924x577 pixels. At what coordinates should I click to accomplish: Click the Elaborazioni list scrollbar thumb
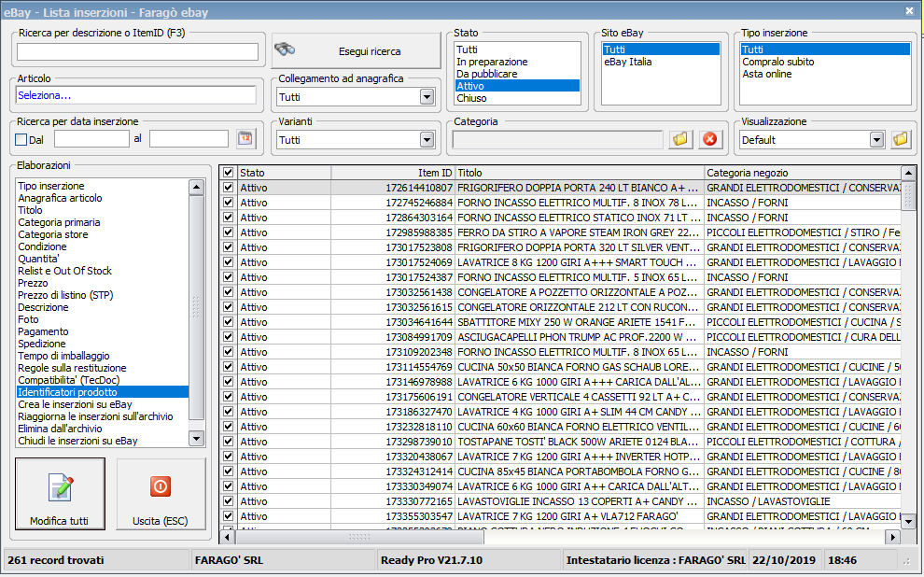tap(196, 307)
